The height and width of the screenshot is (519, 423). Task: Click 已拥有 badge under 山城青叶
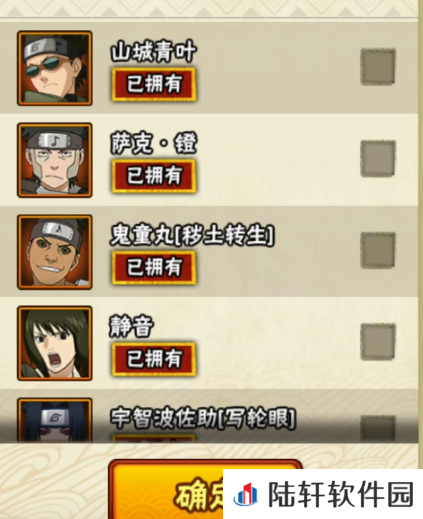(x=154, y=84)
